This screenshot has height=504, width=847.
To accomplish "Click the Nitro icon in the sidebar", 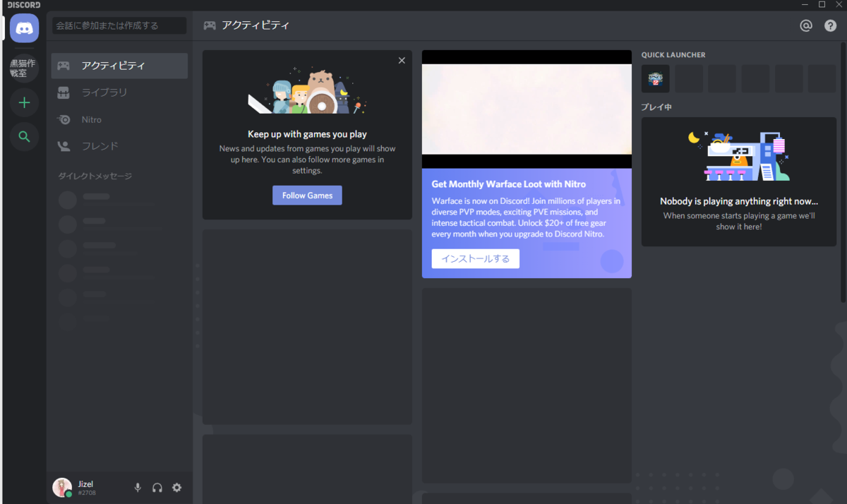I will point(64,119).
